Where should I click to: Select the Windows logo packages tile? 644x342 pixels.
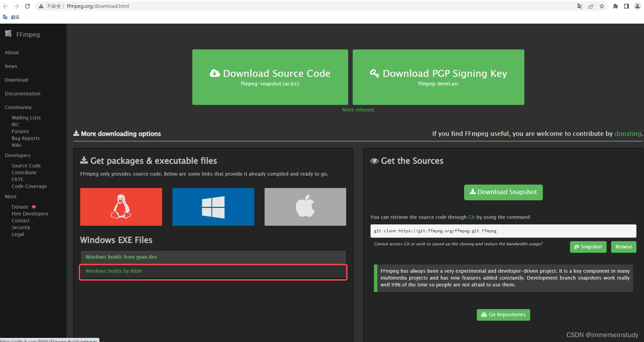[x=213, y=207]
